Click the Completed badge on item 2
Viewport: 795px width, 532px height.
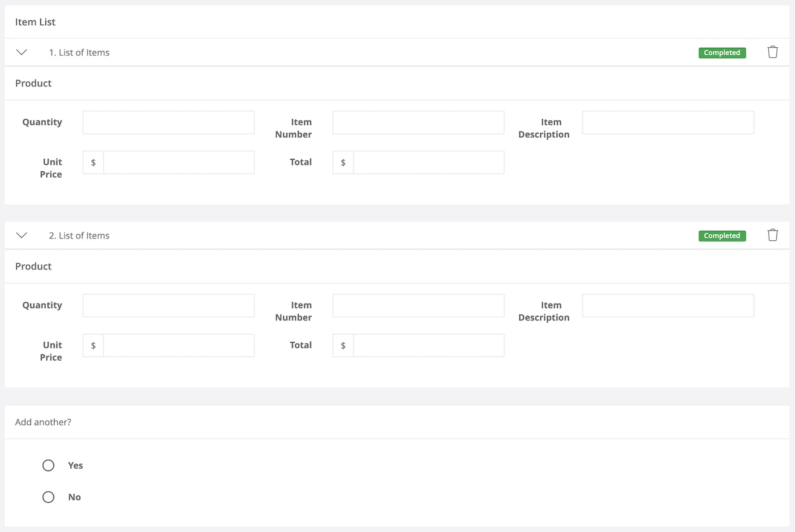click(x=722, y=236)
